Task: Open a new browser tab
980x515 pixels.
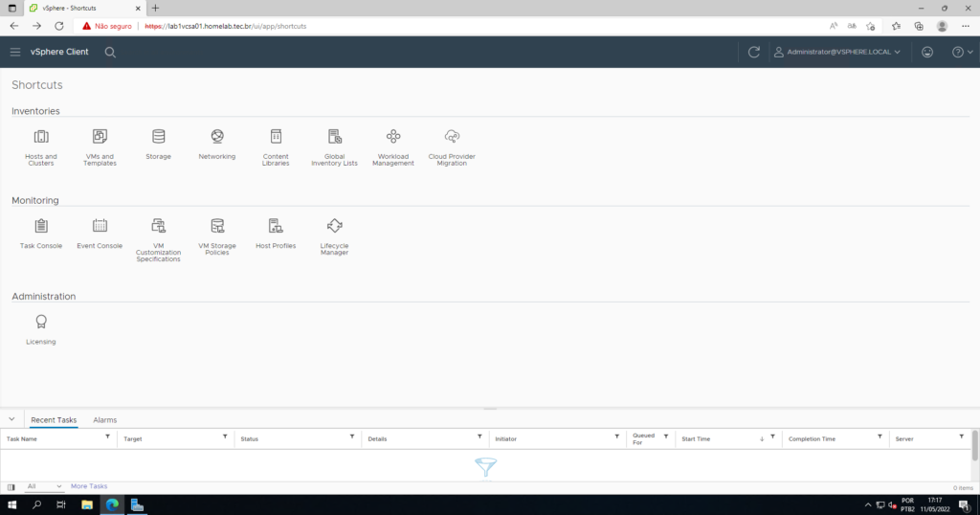Action: tap(155, 8)
